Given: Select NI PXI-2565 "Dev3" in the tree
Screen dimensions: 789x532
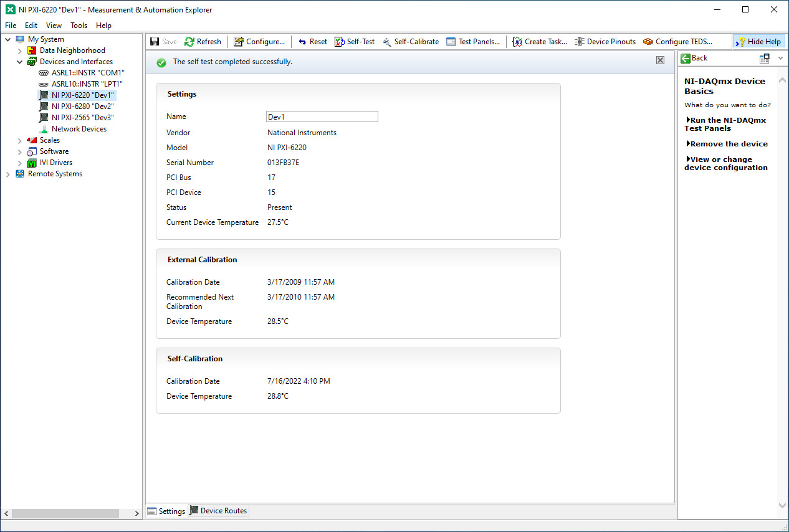Looking at the screenshot, I should [83, 118].
